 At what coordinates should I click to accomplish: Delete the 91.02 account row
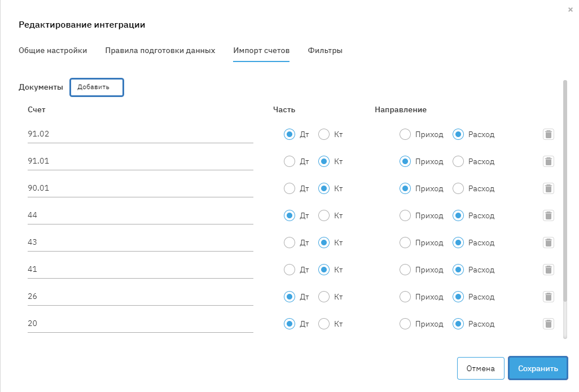coord(548,134)
